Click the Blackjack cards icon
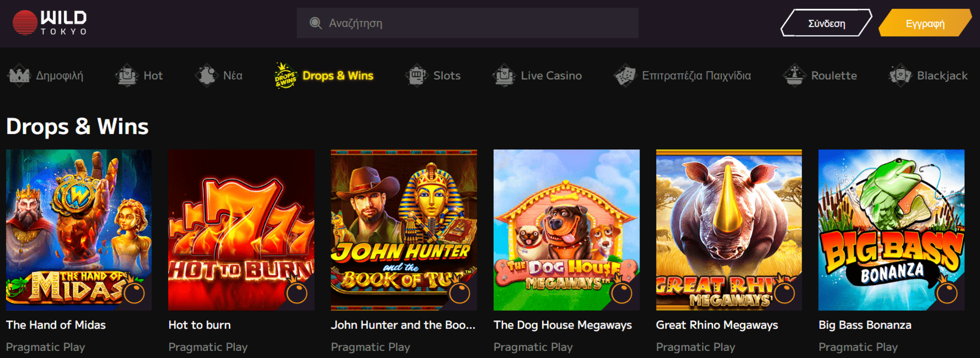 [900, 76]
